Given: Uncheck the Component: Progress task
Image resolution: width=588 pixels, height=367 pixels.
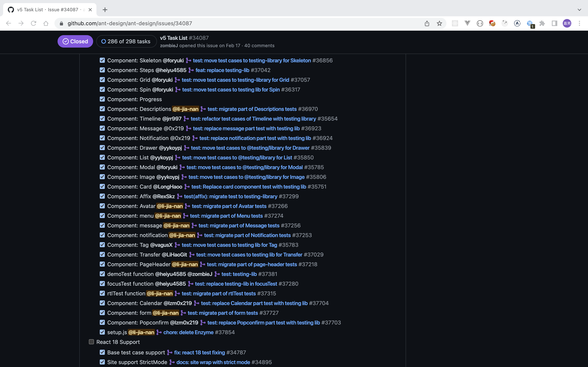Looking at the screenshot, I should pyautogui.click(x=102, y=99).
